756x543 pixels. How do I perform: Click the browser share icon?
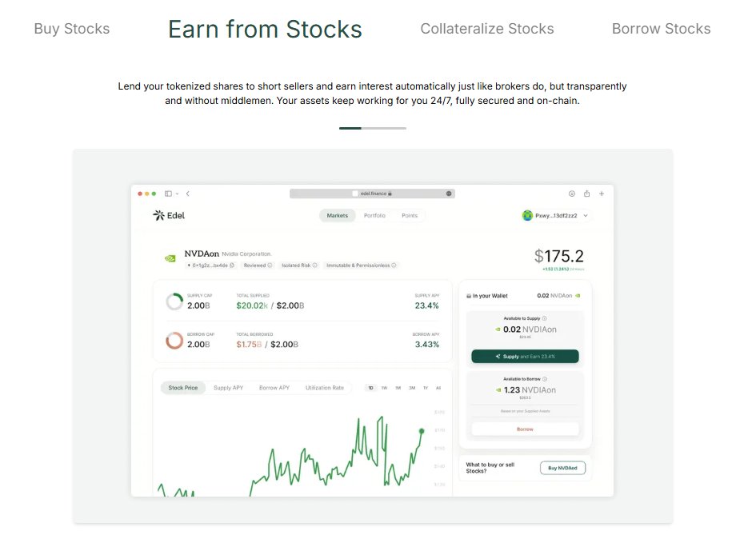click(586, 194)
